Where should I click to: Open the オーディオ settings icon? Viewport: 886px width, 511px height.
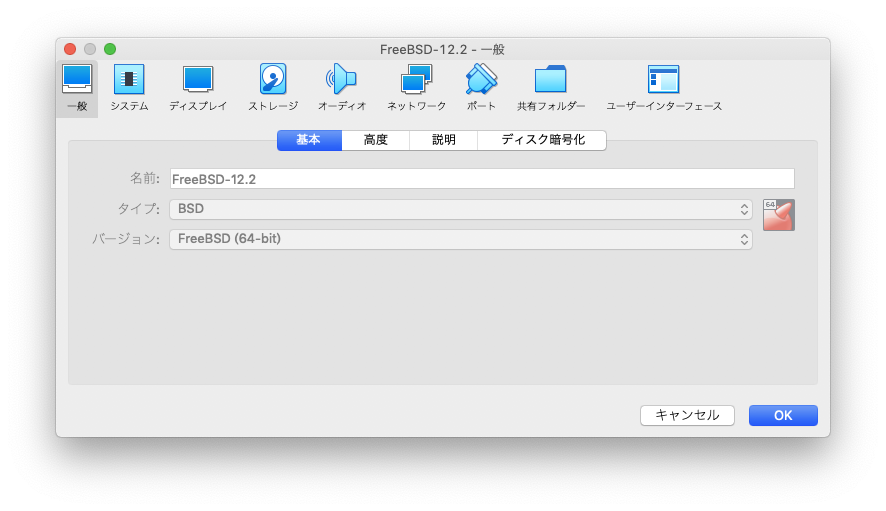[x=341, y=87]
